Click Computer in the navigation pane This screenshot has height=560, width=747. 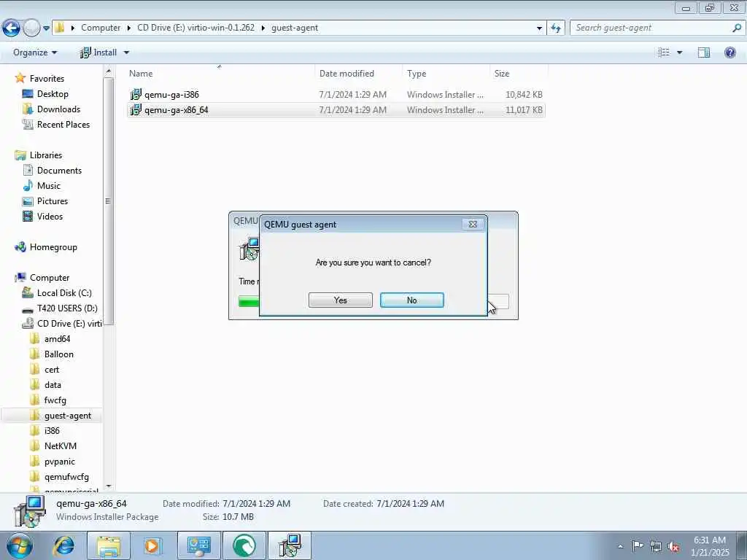(50, 278)
